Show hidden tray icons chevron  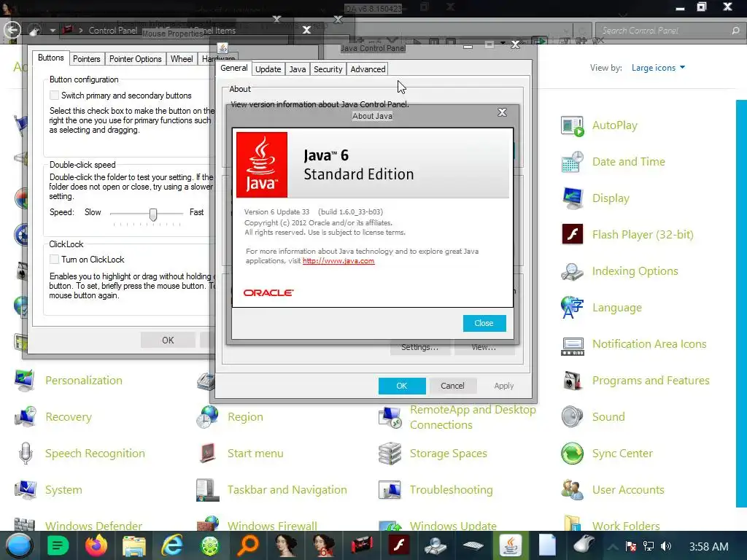(x=613, y=547)
